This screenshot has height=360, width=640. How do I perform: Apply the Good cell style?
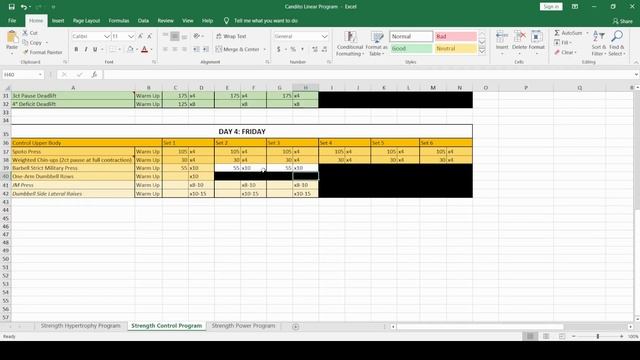pyautogui.click(x=411, y=49)
